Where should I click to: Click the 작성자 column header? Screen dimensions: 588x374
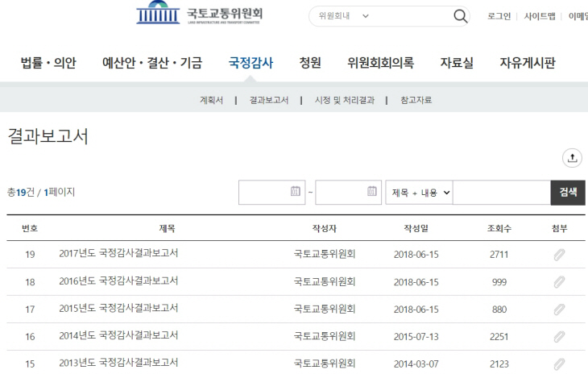tap(325, 228)
